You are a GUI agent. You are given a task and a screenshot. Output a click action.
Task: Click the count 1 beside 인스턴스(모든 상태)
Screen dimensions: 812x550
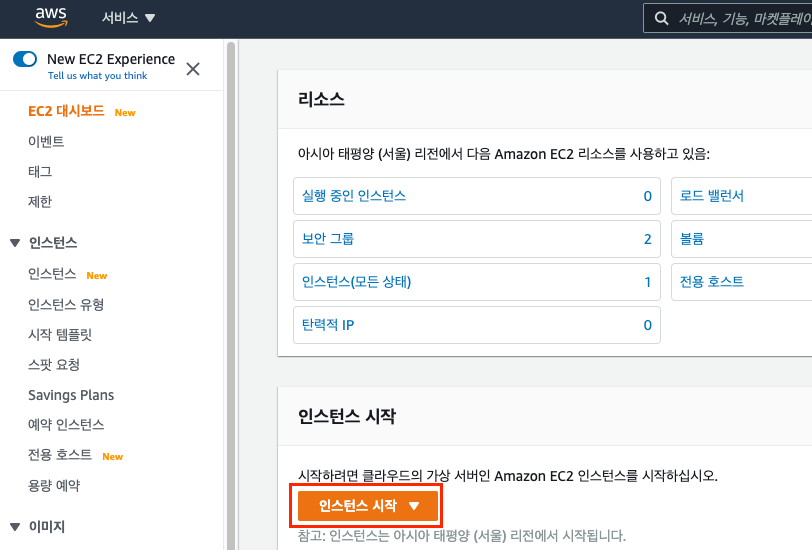(x=647, y=282)
